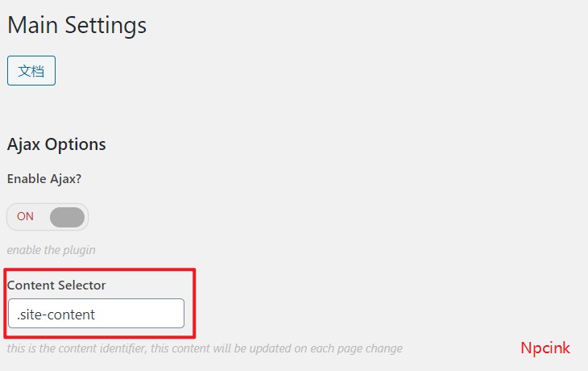The width and height of the screenshot is (588, 371).
Task: Click the Enable Ajax? label
Action: click(44, 179)
